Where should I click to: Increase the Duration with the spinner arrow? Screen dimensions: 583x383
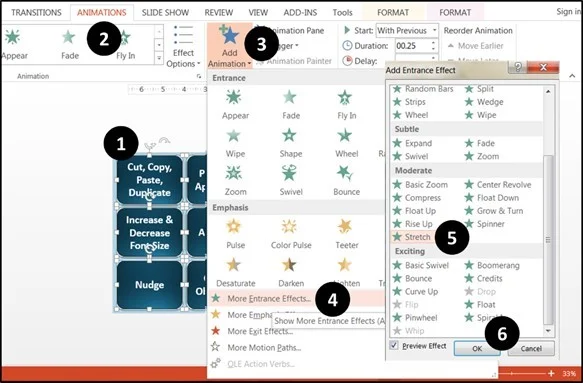pos(434,43)
